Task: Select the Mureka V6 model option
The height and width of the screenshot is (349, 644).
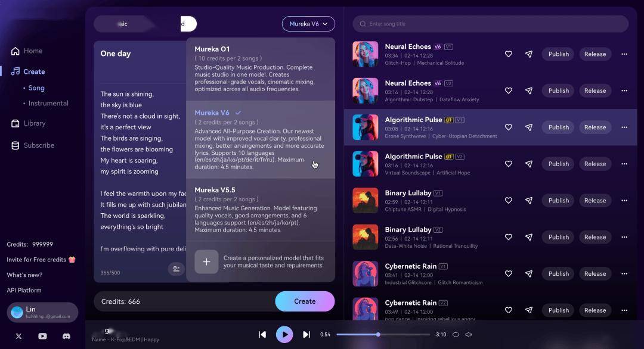Action: 261,139
